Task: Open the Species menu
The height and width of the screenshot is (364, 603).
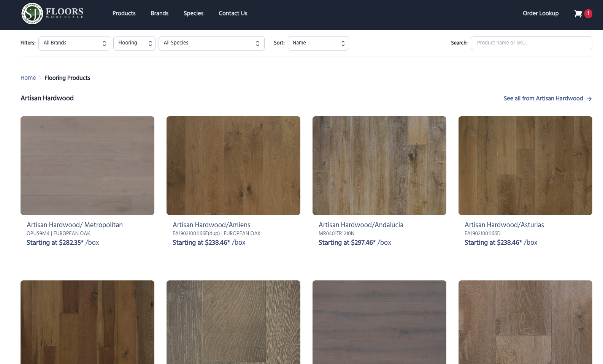Action: click(x=194, y=13)
